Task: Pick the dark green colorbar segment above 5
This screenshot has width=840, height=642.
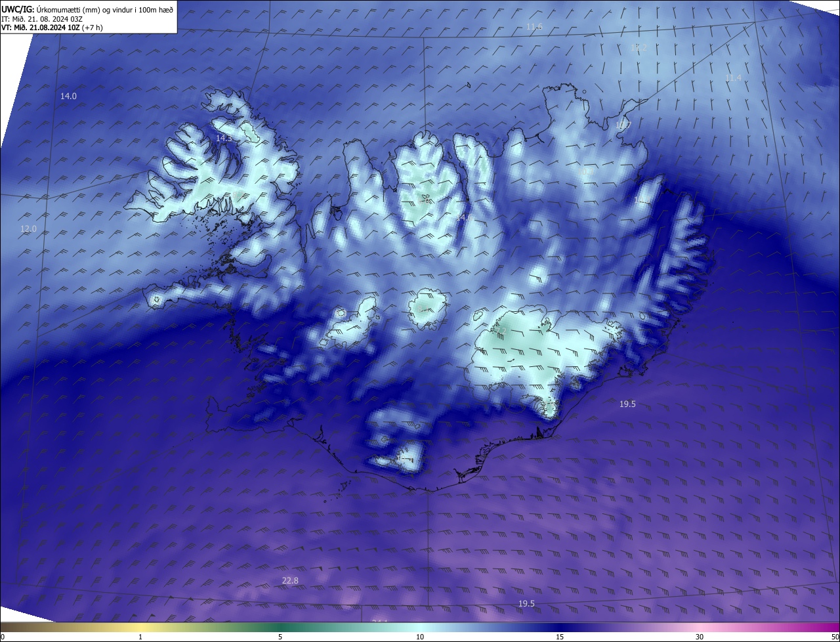Action: 280,627
